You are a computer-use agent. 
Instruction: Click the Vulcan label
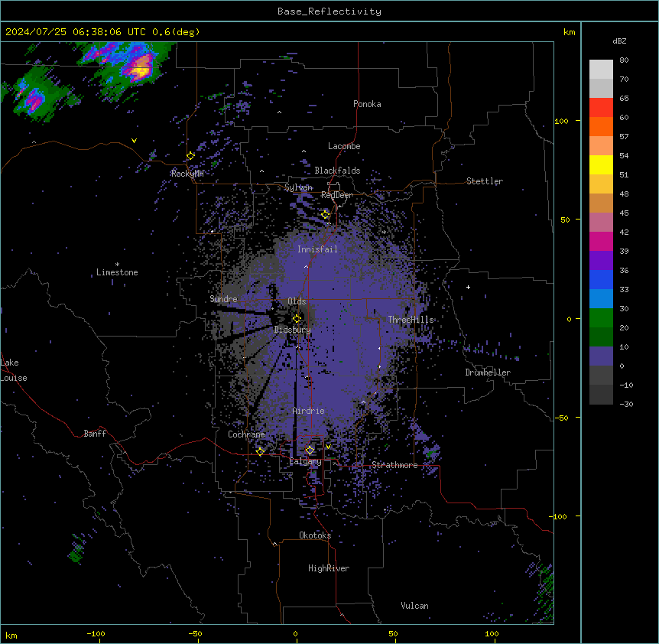click(414, 606)
